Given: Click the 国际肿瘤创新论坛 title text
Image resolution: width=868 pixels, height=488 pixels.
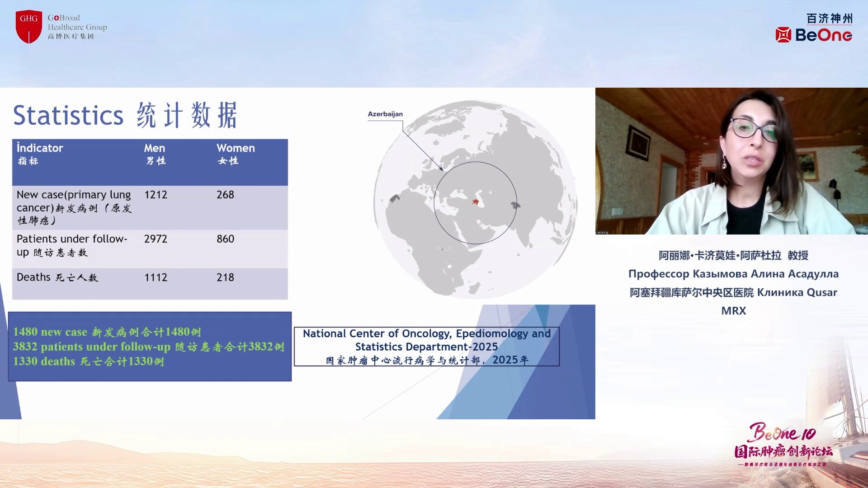Looking at the screenshot, I should [783, 451].
